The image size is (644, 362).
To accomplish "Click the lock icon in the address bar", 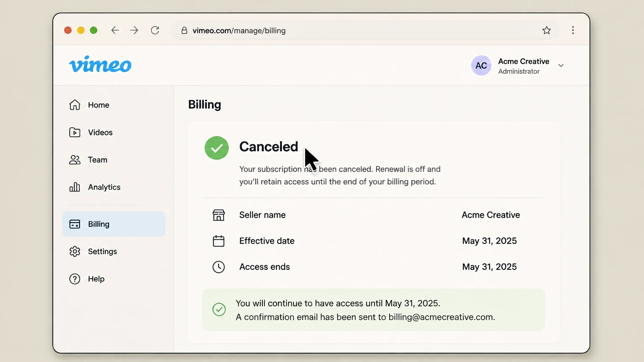I will click(184, 30).
